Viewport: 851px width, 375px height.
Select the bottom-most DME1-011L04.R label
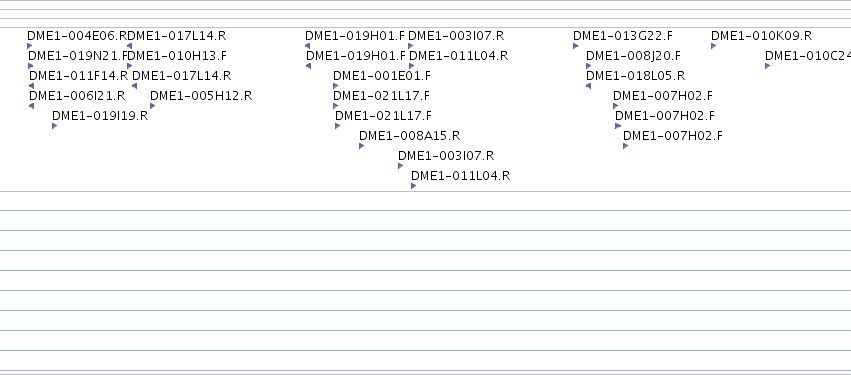pos(460,176)
